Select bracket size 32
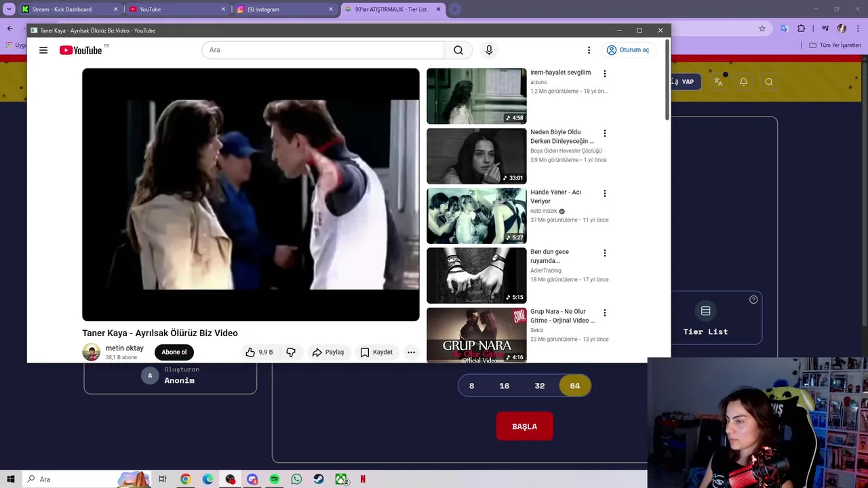868x488 pixels. coord(540,386)
